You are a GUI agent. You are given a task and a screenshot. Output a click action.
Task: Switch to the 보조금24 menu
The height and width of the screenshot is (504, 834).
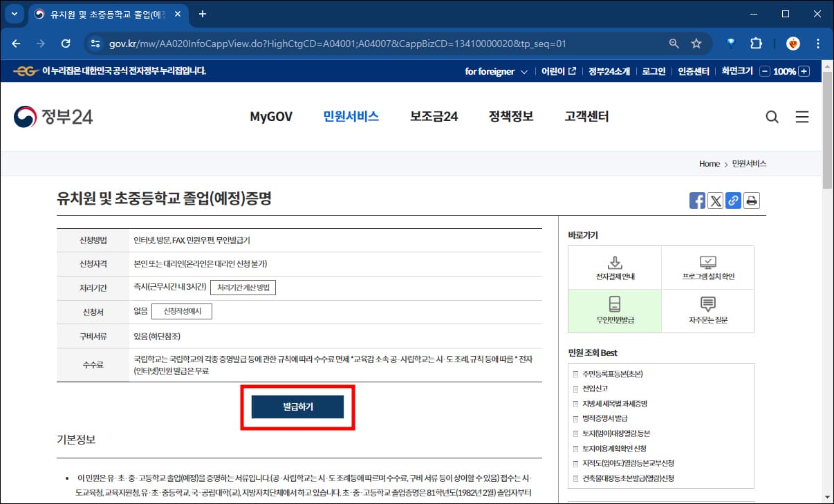(x=433, y=116)
